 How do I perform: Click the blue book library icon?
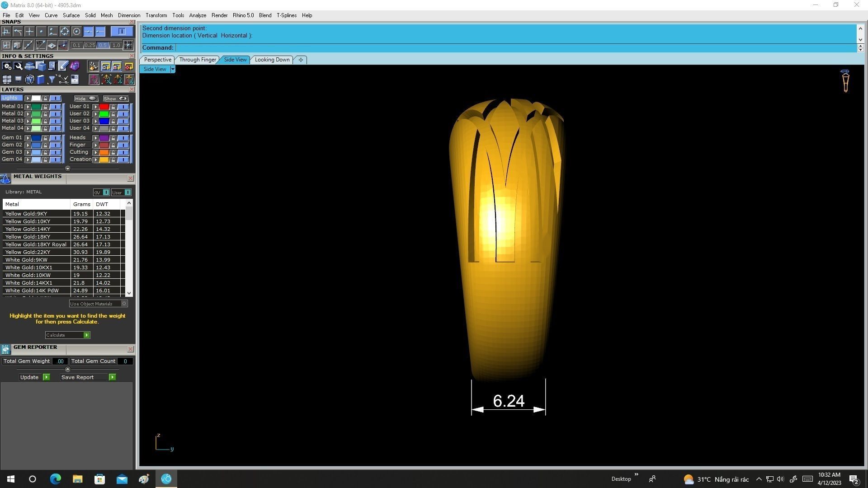coord(41,80)
